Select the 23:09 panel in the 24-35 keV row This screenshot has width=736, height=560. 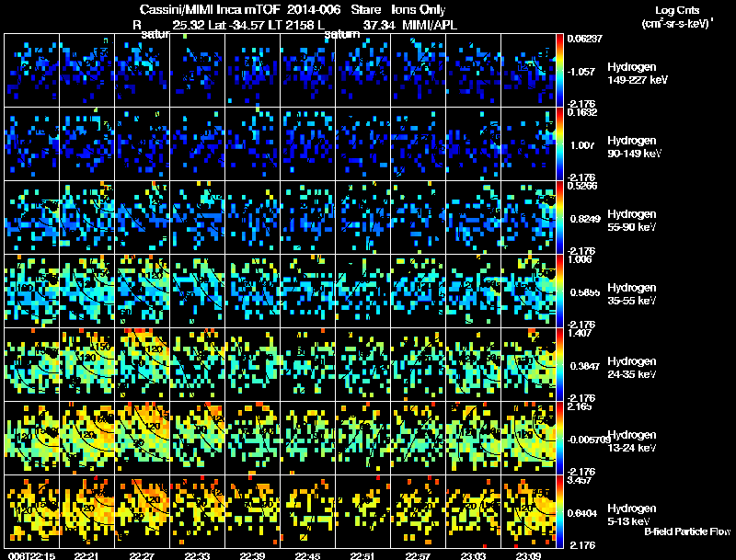(528, 364)
